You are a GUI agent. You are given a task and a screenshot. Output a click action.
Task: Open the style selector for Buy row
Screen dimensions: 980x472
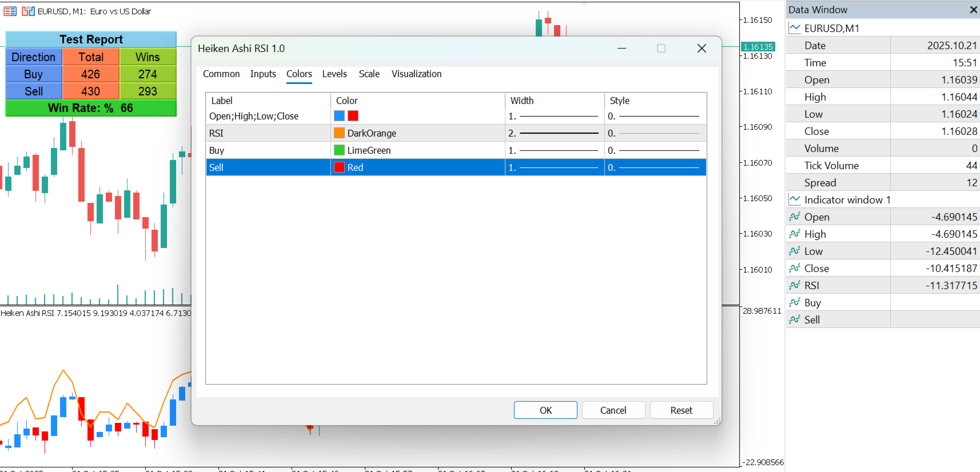point(655,150)
